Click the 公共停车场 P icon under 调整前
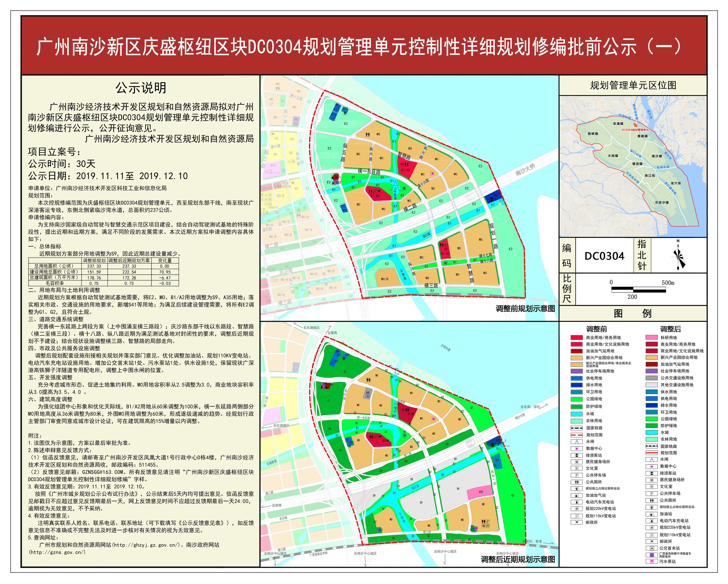 point(576,475)
